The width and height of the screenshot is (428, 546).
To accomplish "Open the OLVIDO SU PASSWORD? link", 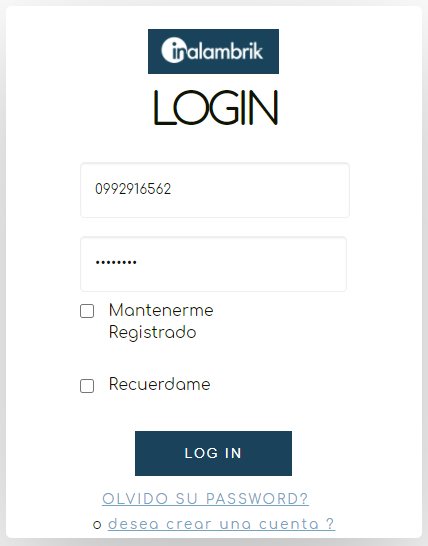I will (x=205, y=499).
